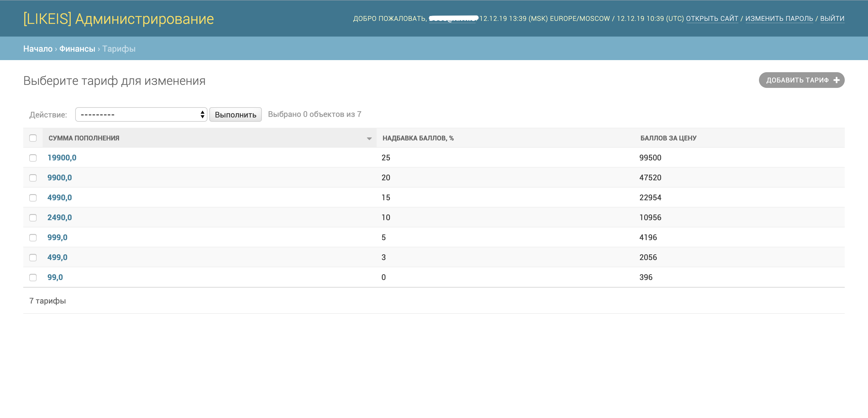
Task: Open Финансы breadcrumb link
Action: [x=77, y=49]
